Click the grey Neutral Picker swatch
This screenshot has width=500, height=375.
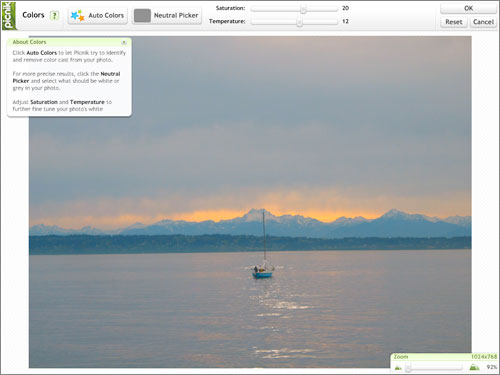tap(142, 16)
